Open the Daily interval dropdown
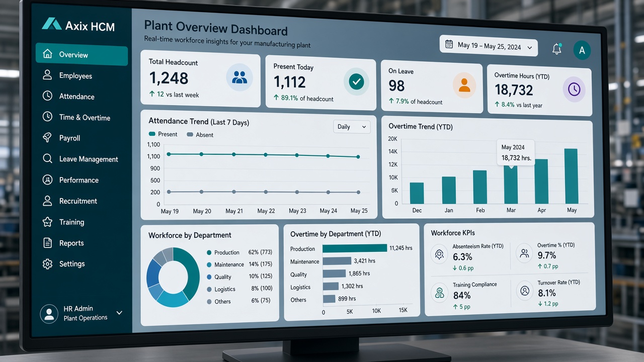644x362 pixels. [352, 127]
